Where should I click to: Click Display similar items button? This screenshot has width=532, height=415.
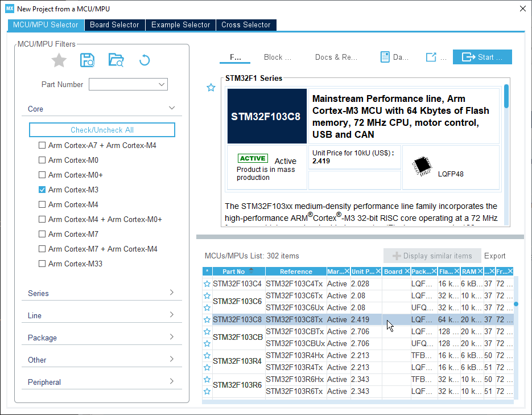point(432,256)
